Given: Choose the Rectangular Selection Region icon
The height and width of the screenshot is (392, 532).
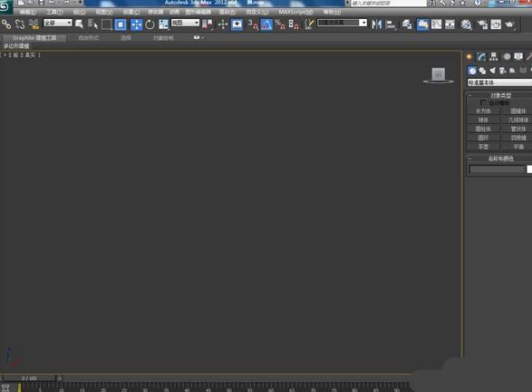Looking at the screenshot, I should tap(107, 24).
